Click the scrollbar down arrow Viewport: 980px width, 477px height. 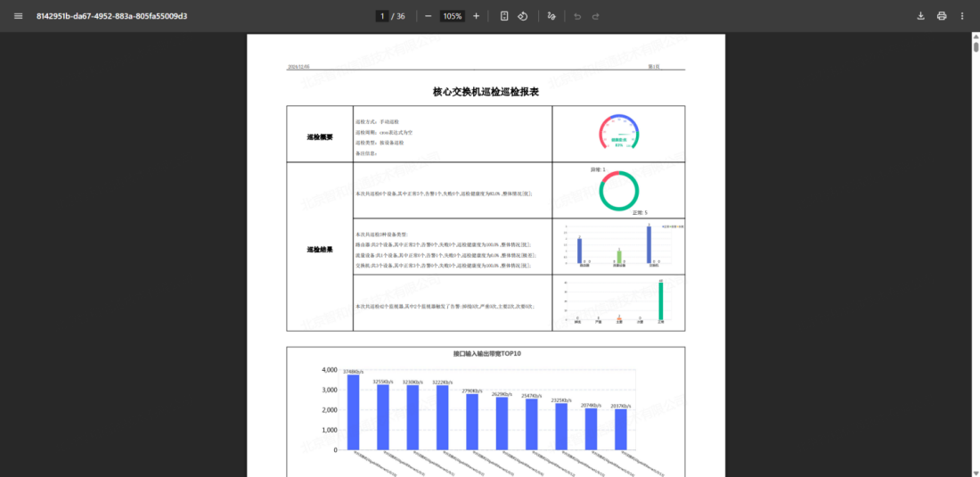[976, 473]
